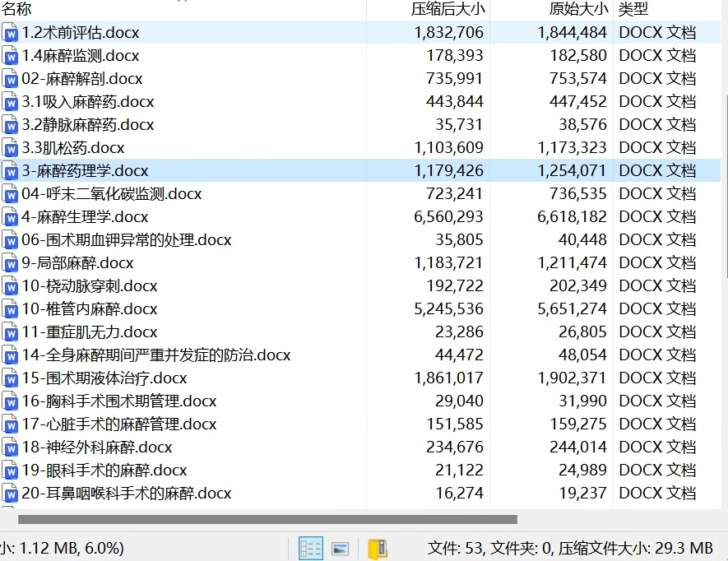Sort by 类型 column header

coord(633,8)
